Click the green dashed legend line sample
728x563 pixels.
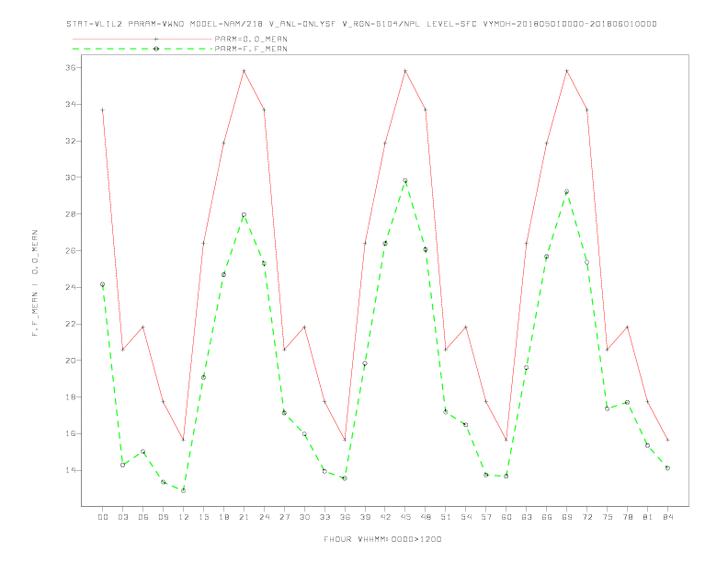pyautogui.click(x=142, y=49)
